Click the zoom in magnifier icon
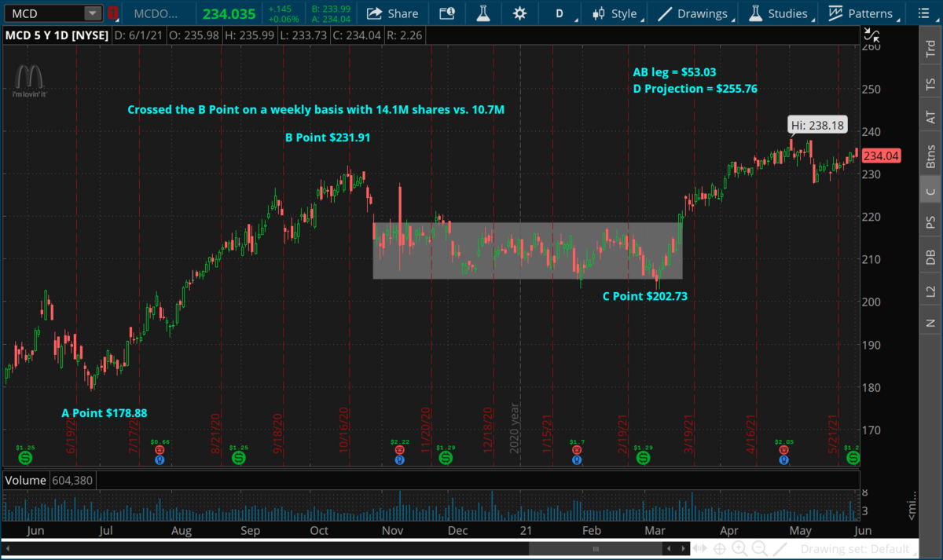Viewport: 943px width, 560px height. coord(741,548)
